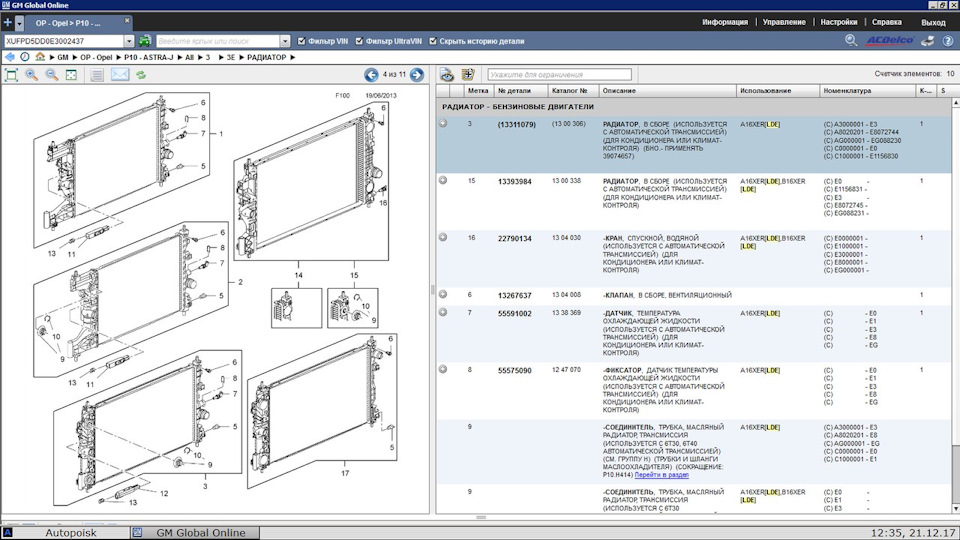
Task: Sort by the Каталог № column header
Action: coord(573,91)
